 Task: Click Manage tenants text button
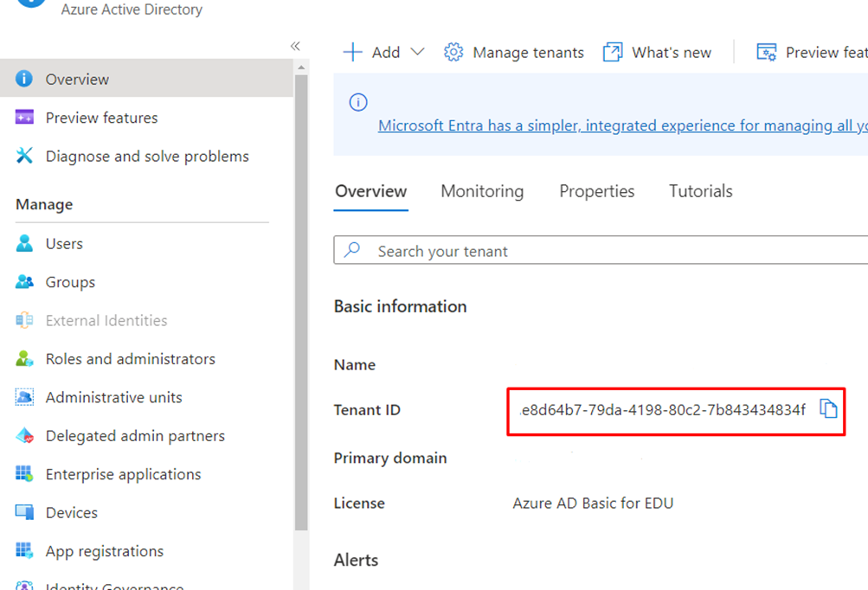[x=528, y=52]
